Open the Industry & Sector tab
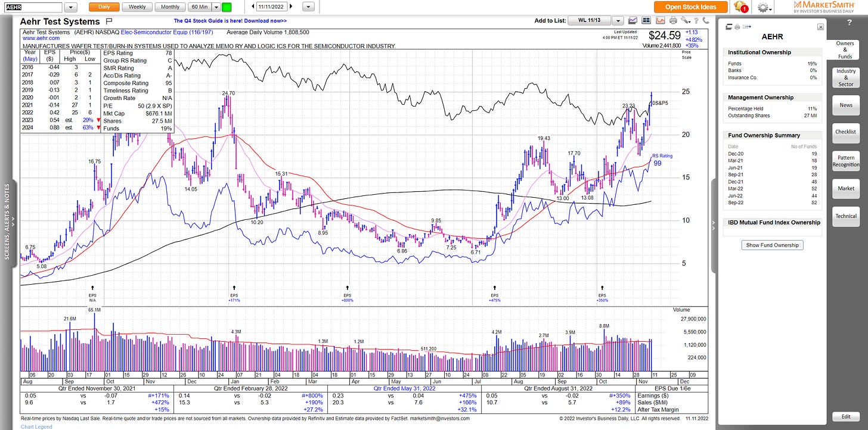Viewport: 868px width, 430px height. coord(845,77)
